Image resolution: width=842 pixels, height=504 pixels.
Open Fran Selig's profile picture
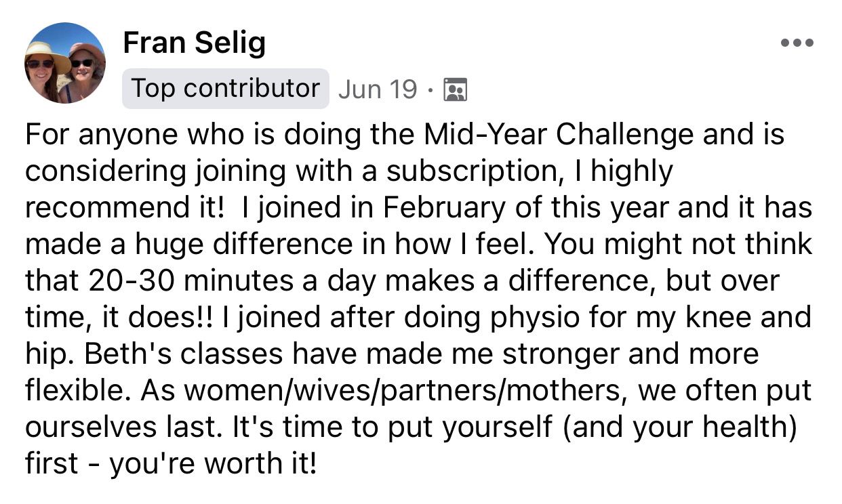tap(65, 63)
